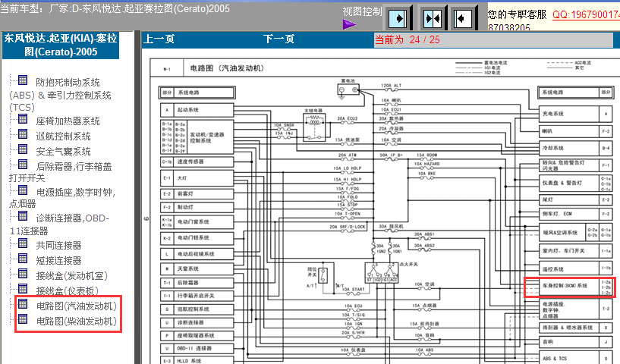This screenshot has height=364, width=620.
Task: Open the 电路图(柴油发动机) entry
Action: click(x=77, y=321)
